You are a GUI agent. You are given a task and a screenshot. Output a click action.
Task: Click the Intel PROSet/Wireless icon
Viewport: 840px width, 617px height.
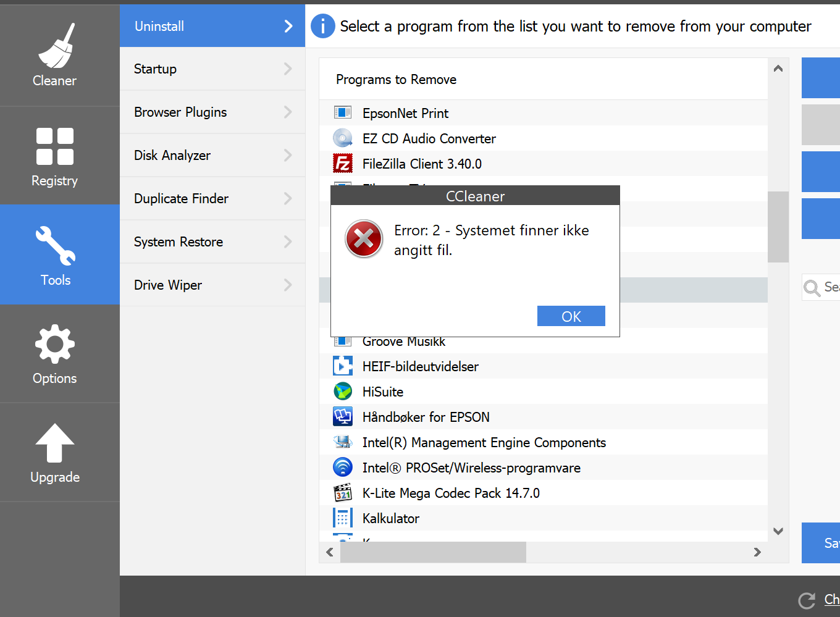click(343, 467)
